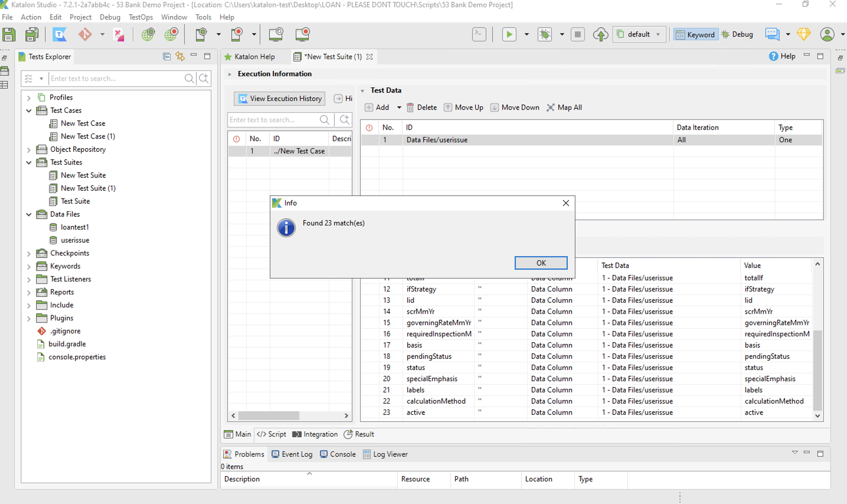Click View Execution History
The image size is (847, 504).
pos(279,99)
